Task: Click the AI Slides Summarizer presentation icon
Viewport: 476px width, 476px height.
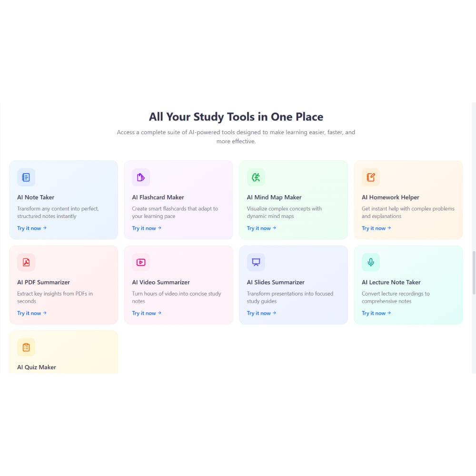Action: tap(256, 262)
